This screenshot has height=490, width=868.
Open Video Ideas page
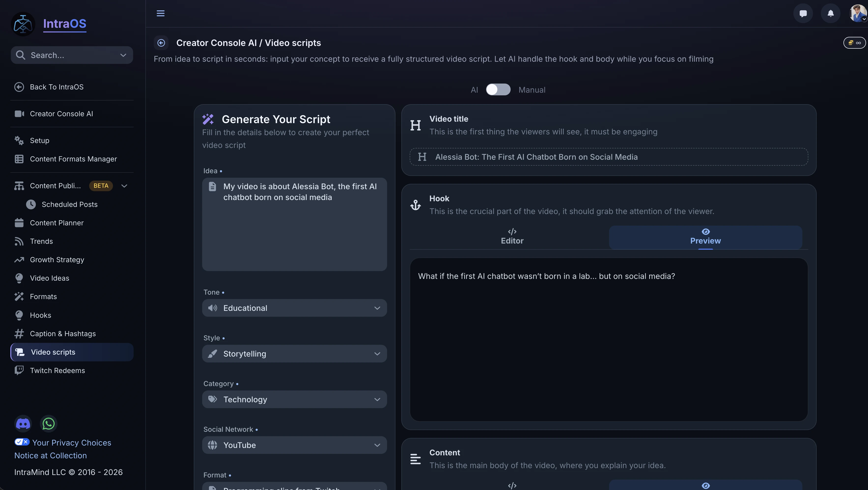72,278
